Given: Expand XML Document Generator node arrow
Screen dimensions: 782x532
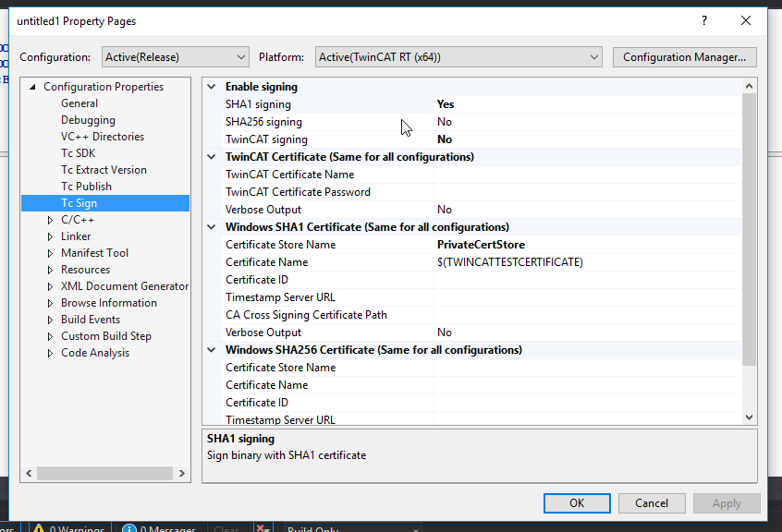Looking at the screenshot, I should click(50, 286).
